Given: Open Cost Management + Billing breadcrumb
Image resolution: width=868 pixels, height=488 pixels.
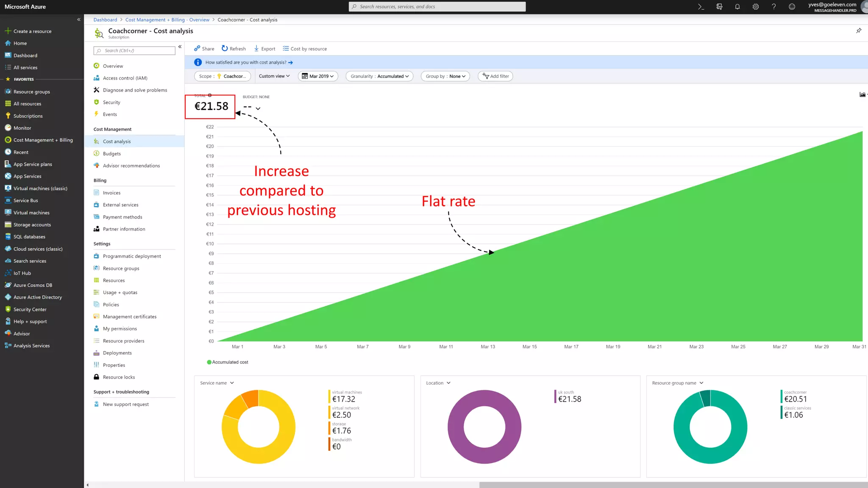Looking at the screenshot, I should (x=167, y=20).
